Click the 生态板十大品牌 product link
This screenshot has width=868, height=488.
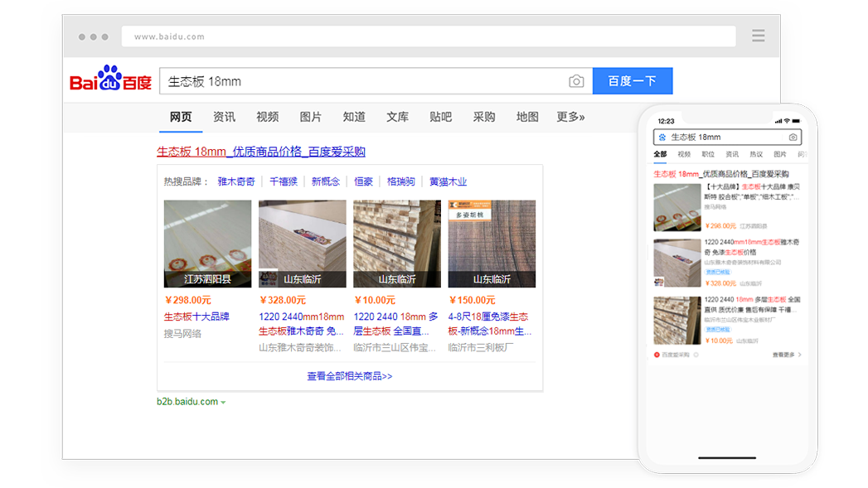(x=196, y=316)
